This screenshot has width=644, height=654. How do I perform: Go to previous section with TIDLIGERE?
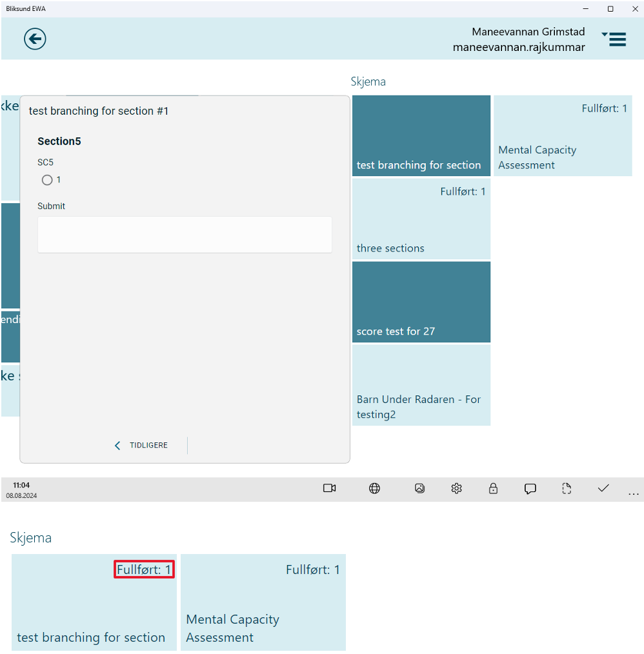(141, 446)
